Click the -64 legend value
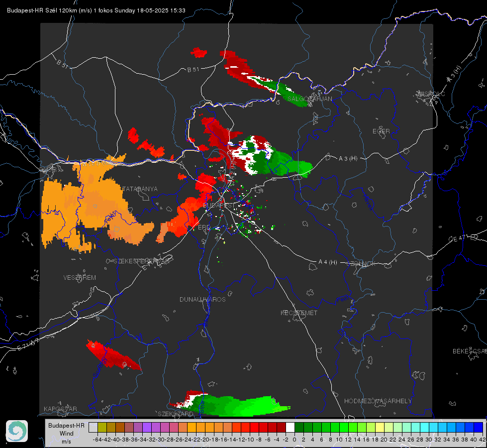 tap(97, 440)
